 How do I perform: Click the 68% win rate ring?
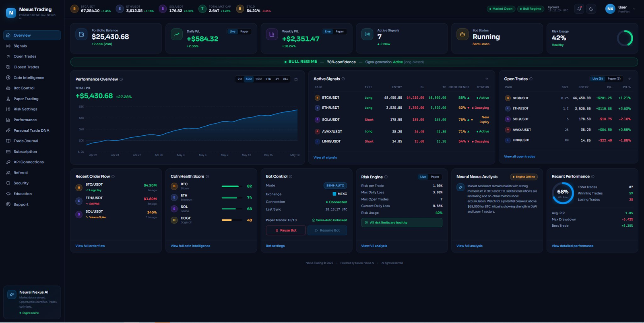[x=563, y=193]
